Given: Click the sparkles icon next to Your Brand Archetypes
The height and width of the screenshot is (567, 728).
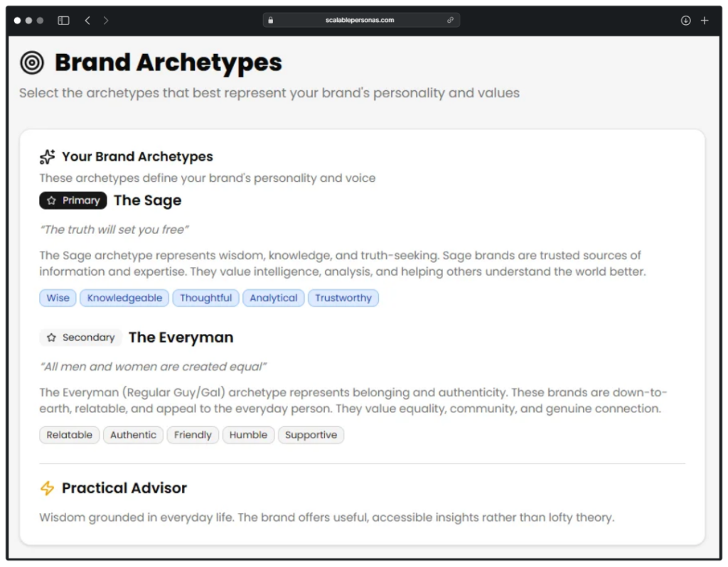Looking at the screenshot, I should pyautogui.click(x=47, y=156).
